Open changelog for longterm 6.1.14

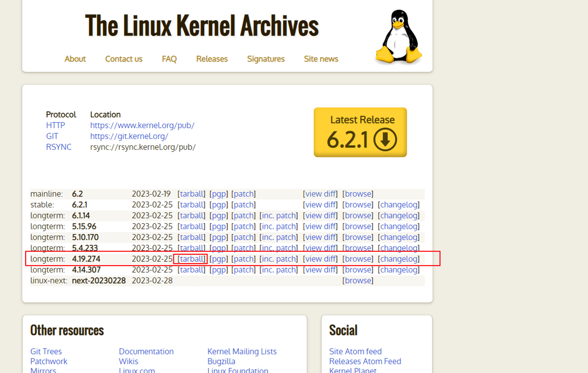399,215
